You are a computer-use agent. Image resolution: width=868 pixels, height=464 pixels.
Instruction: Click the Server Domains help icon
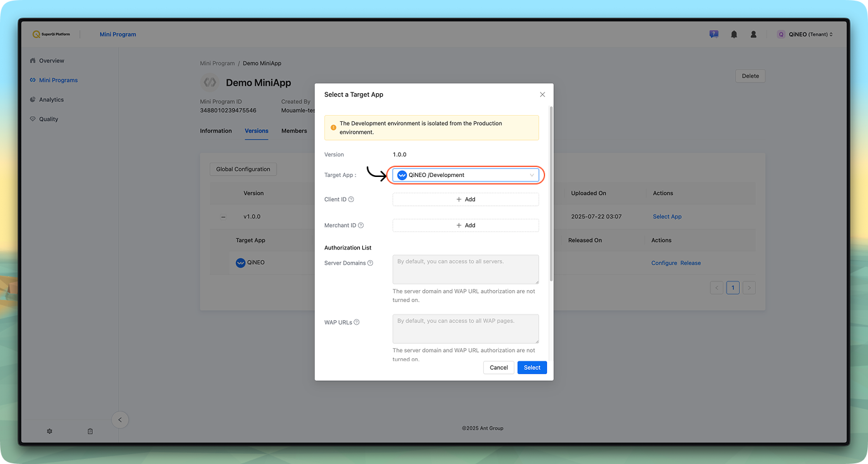[x=370, y=263]
